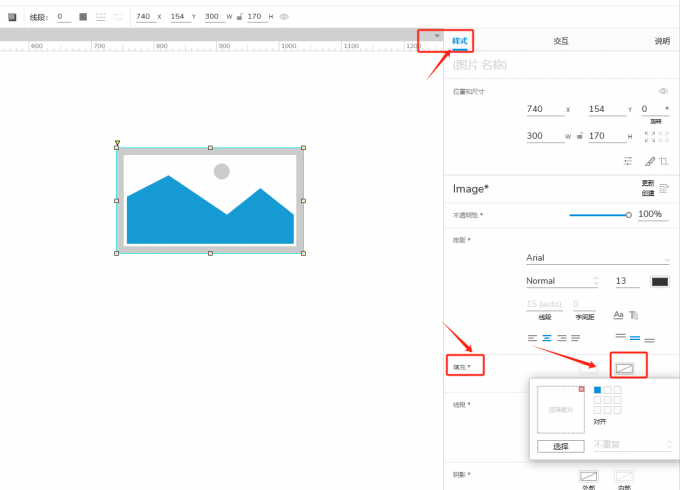
Task: Open the adjustments sliders icon
Action: 628,161
